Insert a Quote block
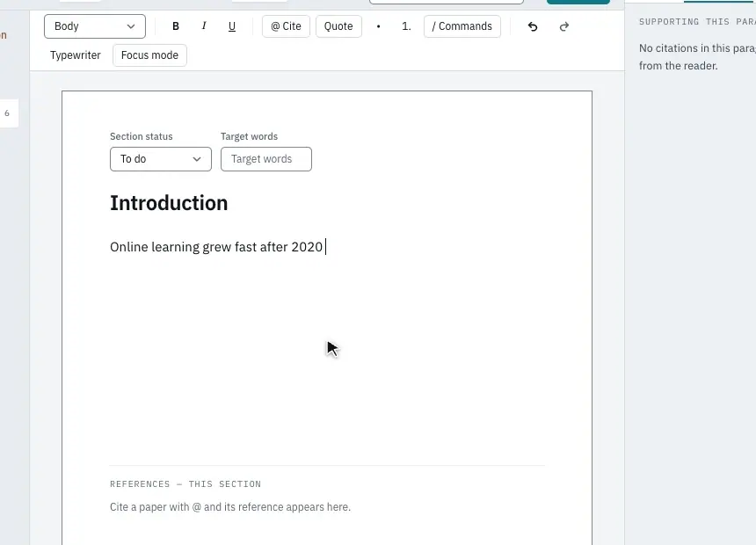Viewport: 756px width, 545px height. click(338, 26)
